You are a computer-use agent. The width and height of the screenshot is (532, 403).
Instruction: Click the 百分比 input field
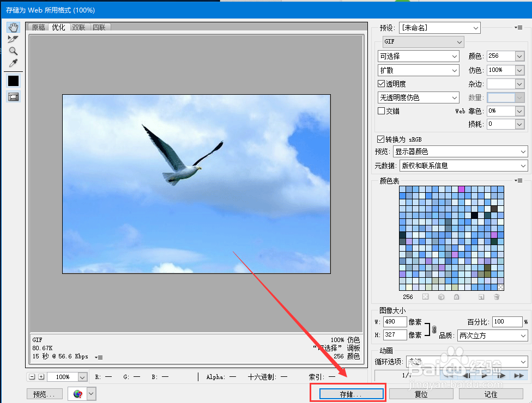[x=507, y=322]
